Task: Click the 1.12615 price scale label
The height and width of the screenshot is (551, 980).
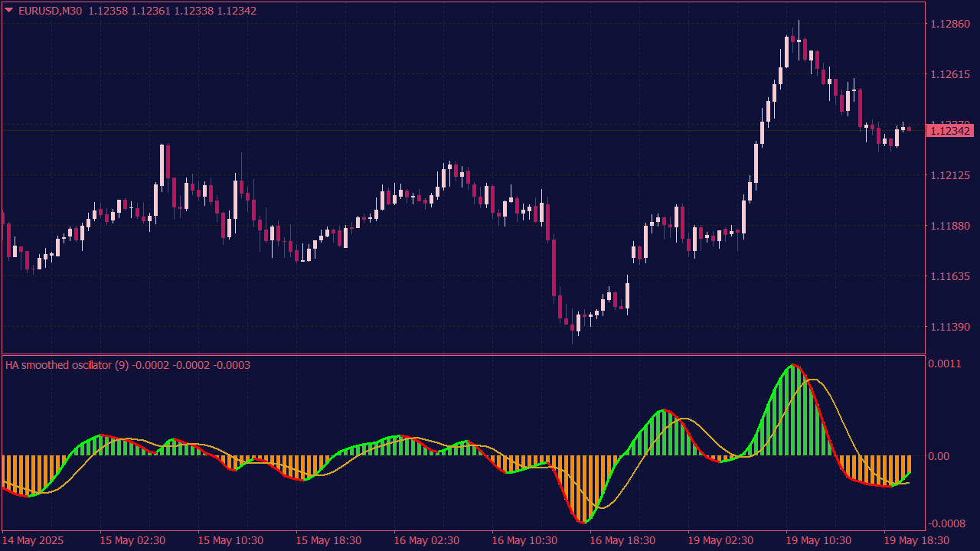Action: (949, 75)
